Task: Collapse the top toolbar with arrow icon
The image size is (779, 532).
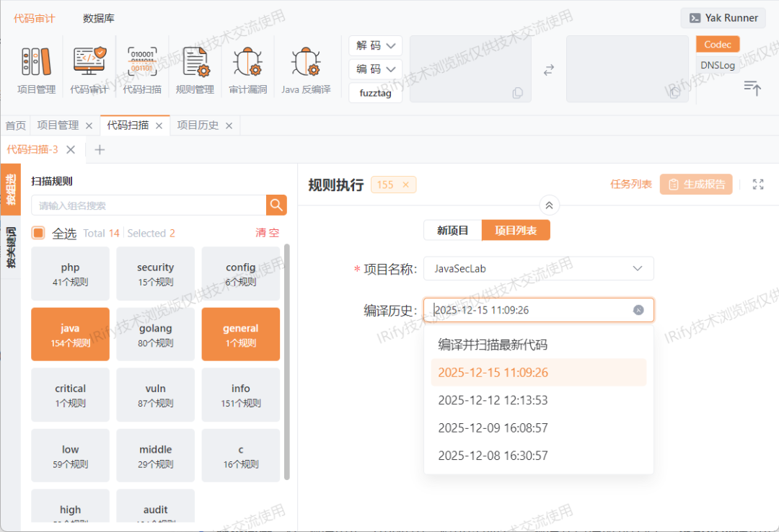Action: click(752, 87)
